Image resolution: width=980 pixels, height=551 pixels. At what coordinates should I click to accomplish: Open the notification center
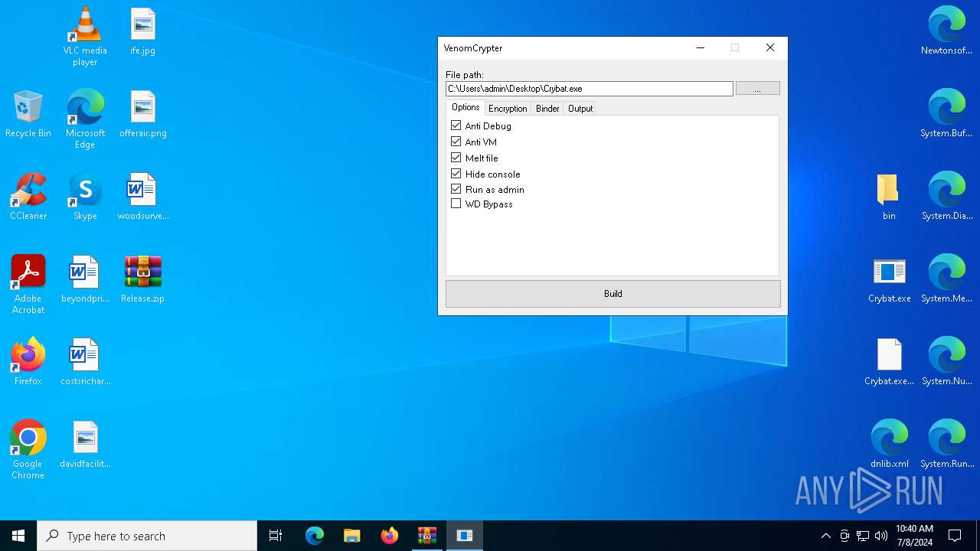(x=955, y=536)
